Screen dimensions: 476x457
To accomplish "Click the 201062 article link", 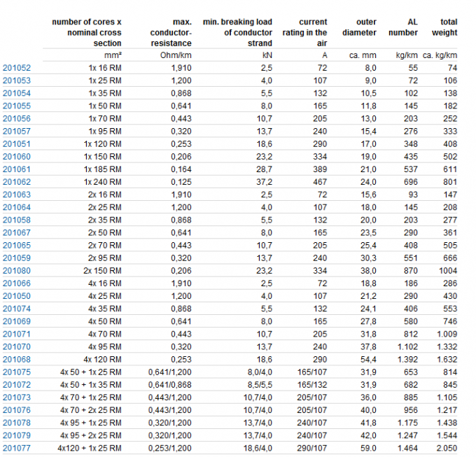I will point(17,182).
